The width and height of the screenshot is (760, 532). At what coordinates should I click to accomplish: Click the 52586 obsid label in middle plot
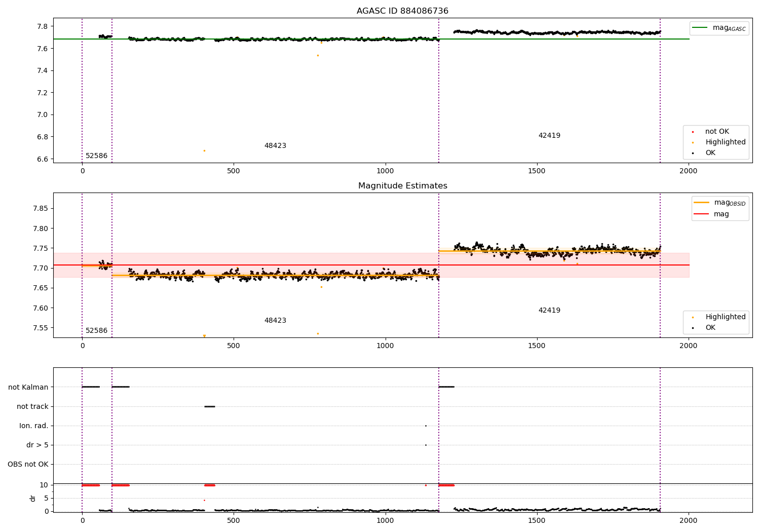(x=96, y=331)
